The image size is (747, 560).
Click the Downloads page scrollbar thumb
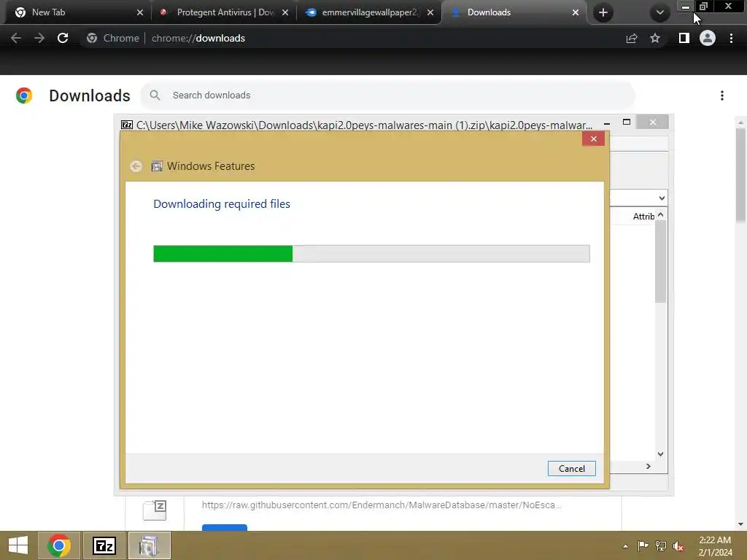click(740, 175)
